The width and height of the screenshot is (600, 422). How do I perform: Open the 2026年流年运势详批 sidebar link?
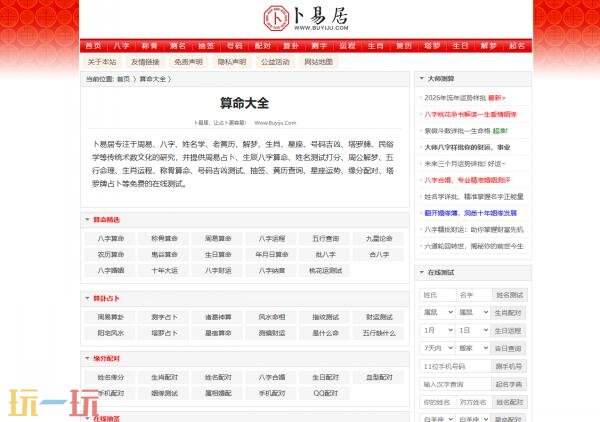pyautogui.click(x=455, y=98)
